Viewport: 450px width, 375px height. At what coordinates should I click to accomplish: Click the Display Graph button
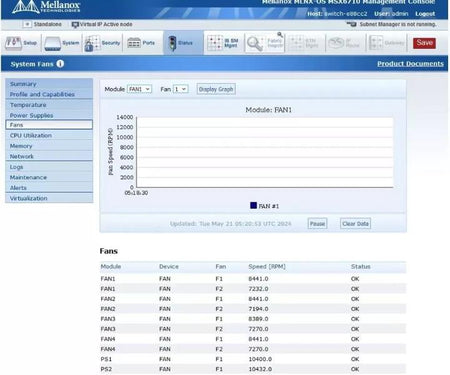pos(216,89)
